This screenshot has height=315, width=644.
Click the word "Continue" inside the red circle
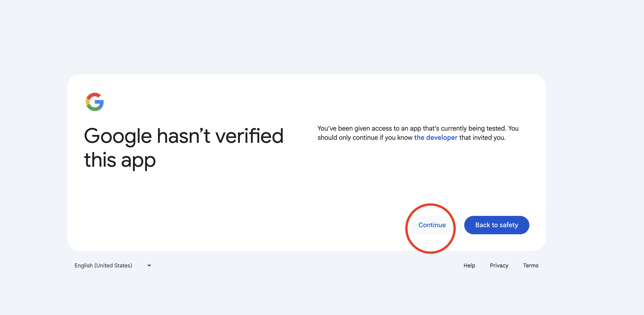(432, 225)
